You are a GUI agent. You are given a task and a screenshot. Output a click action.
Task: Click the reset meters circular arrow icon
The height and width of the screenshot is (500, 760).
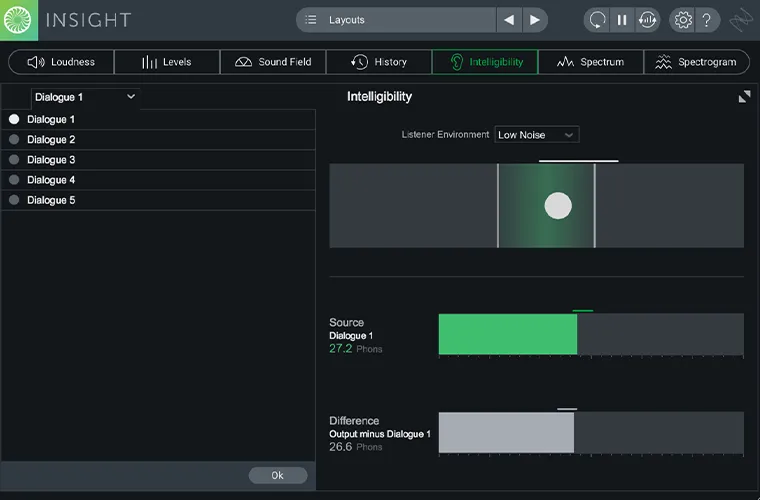pyautogui.click(x=597, y=20)
